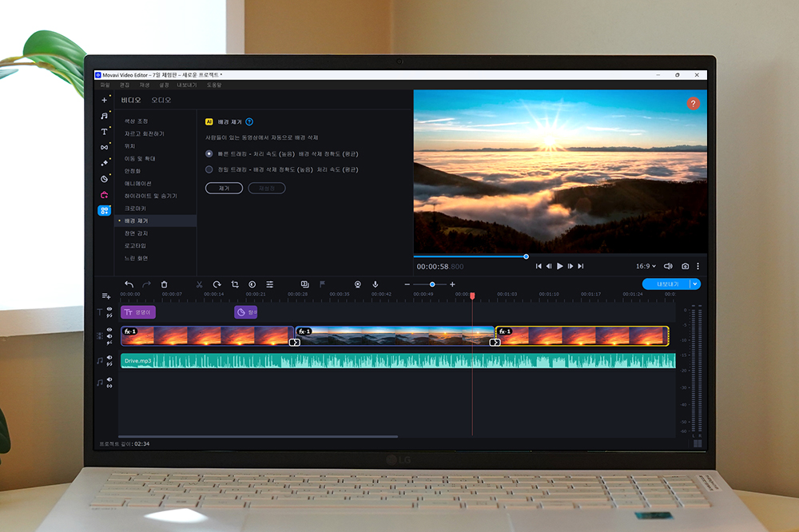Click the webcam record icon
Viewport: 799px width, 532px height.
pyautogui.click(x=358, y=284)
